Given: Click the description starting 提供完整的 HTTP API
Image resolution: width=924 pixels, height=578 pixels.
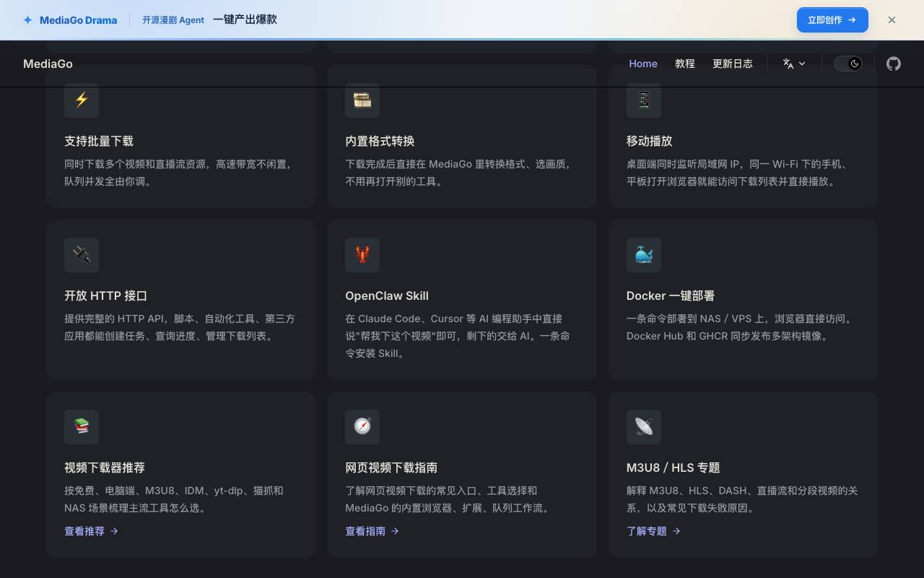Looking at the screenshot, I should 180,327.
